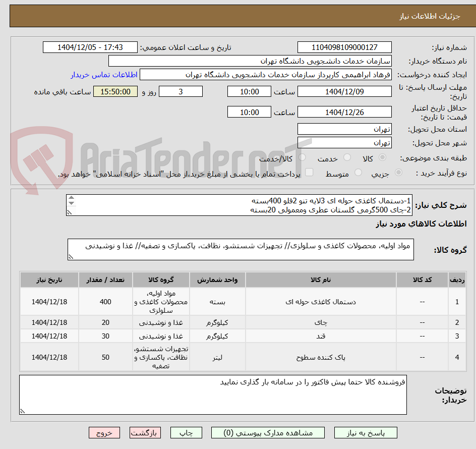The width and height of the screenshot is (476, 449).
Task: Click the نام کالا column header
Action: click(321, 280)
